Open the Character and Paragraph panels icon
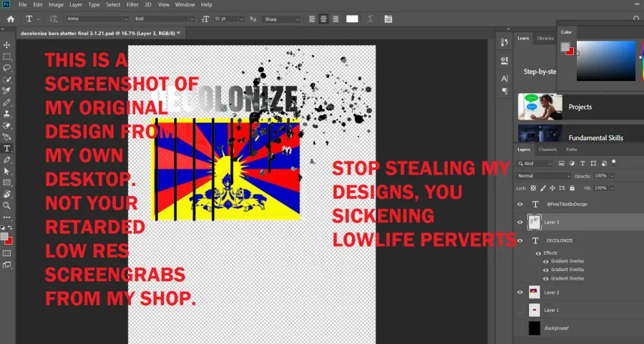 388,19
